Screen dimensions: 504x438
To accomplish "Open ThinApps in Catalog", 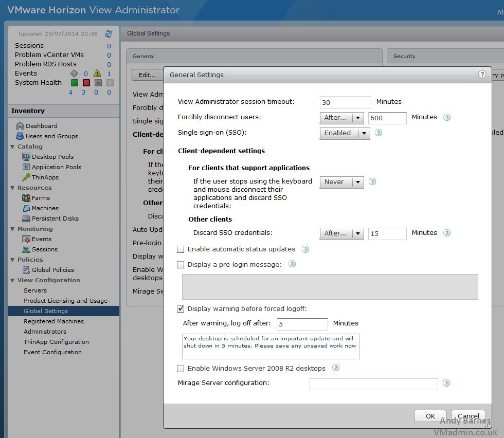I will click(x=45, y=177).
